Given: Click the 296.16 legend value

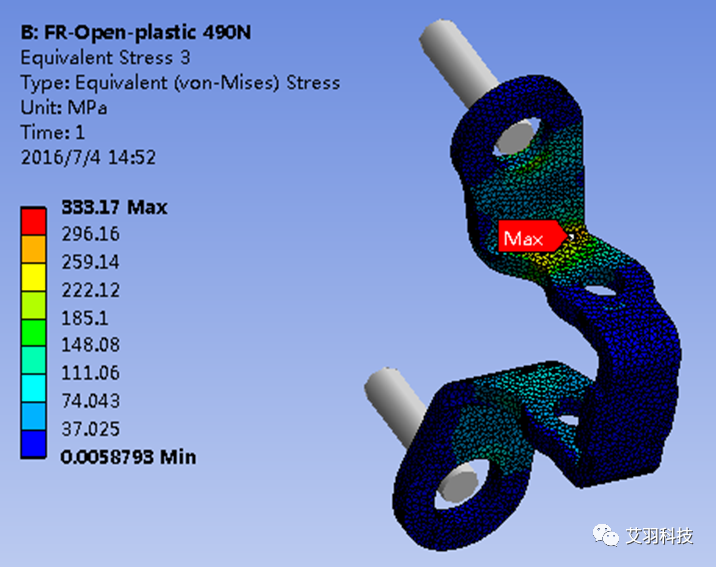Looking at the screenshot, I should tap(90, 234).
